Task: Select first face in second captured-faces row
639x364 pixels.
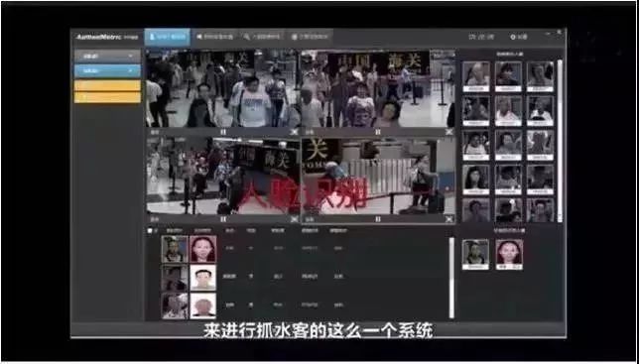Action: [476, 111]
